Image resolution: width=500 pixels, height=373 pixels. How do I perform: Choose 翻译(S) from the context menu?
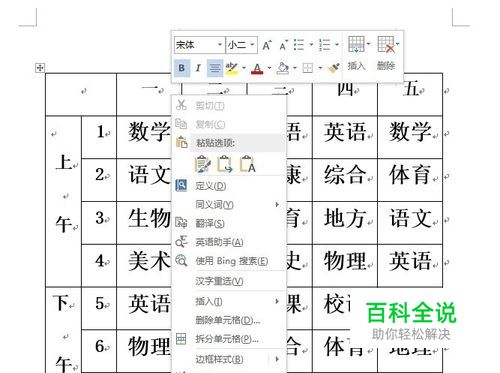click(229, 223)
